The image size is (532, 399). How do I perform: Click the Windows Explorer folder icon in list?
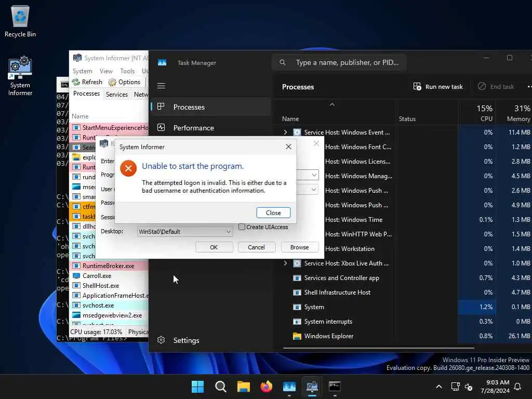tap(297, 336)
